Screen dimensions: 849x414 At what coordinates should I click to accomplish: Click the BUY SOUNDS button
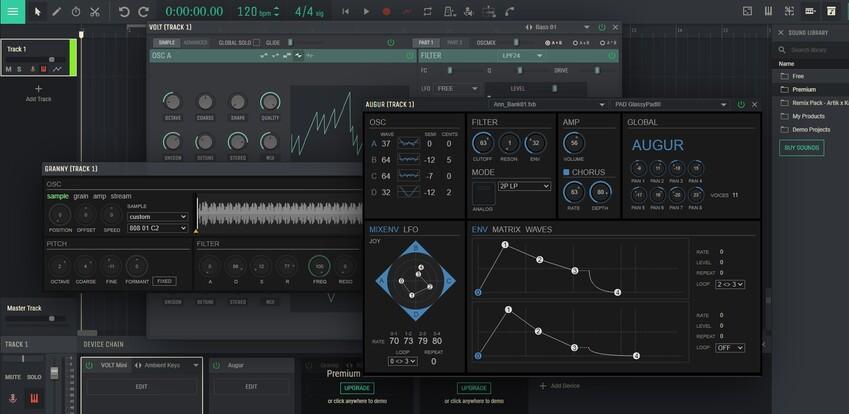coord(801,147)
